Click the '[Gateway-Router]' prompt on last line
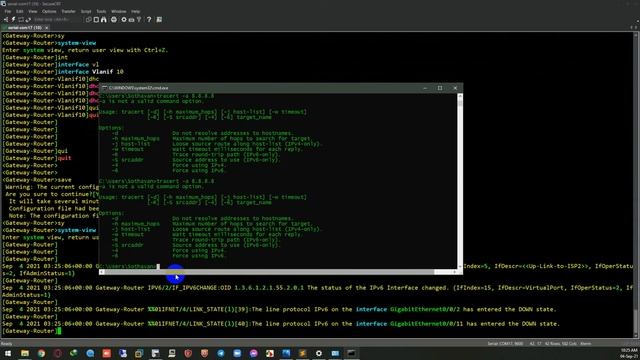640x360 pixels. click(29, 331)
